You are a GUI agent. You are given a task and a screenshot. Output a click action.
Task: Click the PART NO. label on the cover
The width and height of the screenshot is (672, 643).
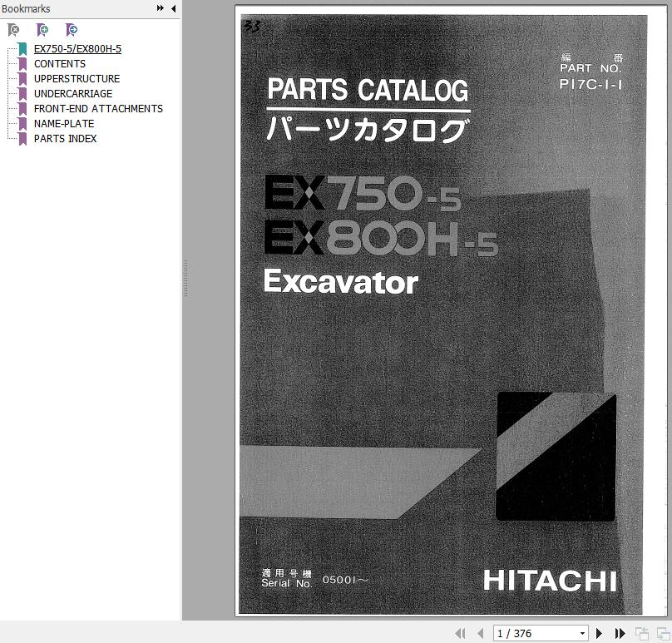click(590, 68)
